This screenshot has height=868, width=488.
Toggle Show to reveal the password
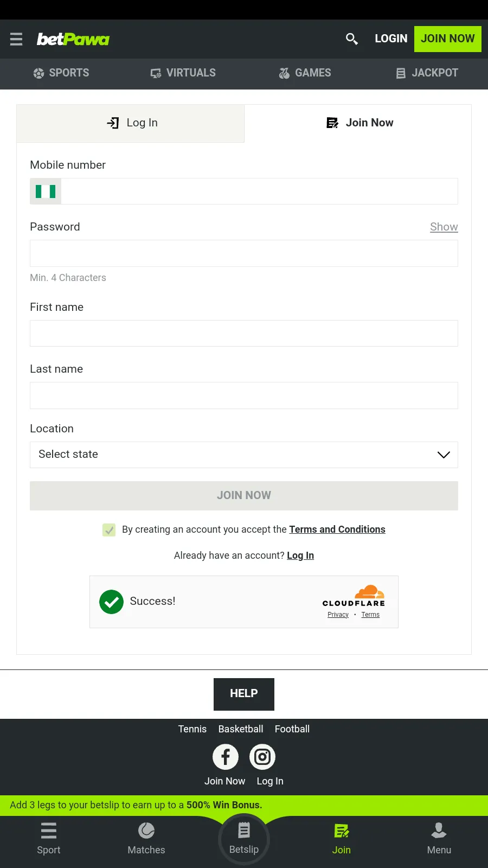(444, 227)
